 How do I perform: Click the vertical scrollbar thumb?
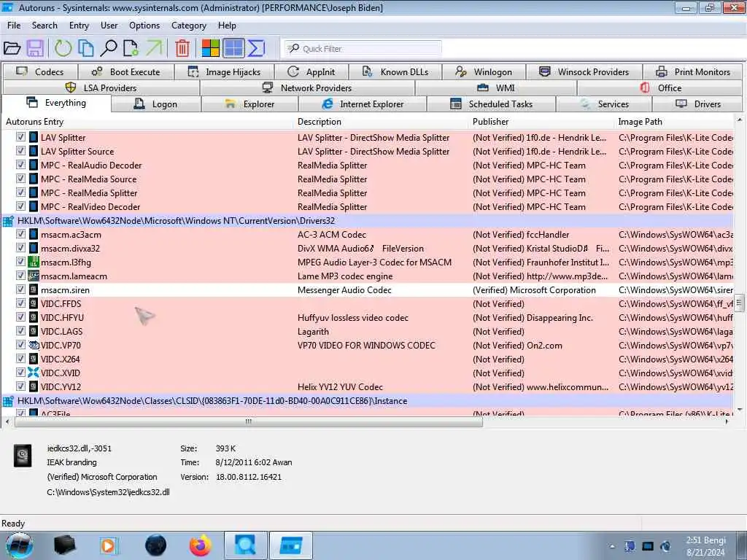tap(740, 303)
